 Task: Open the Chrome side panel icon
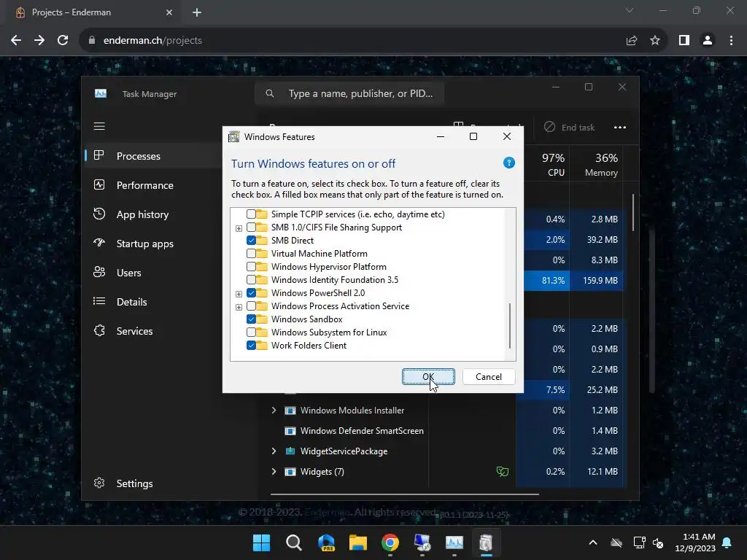click(x=684, y=41)
